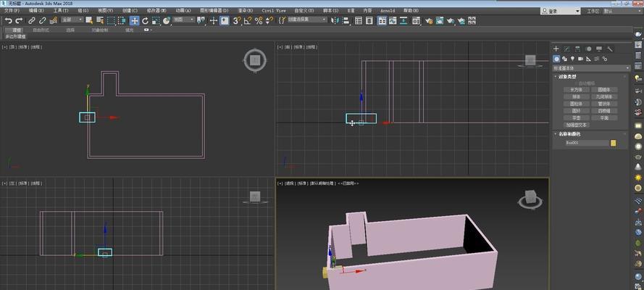Toggle Spinner Snap
644x290 pixels.
[x=269, y=20]
